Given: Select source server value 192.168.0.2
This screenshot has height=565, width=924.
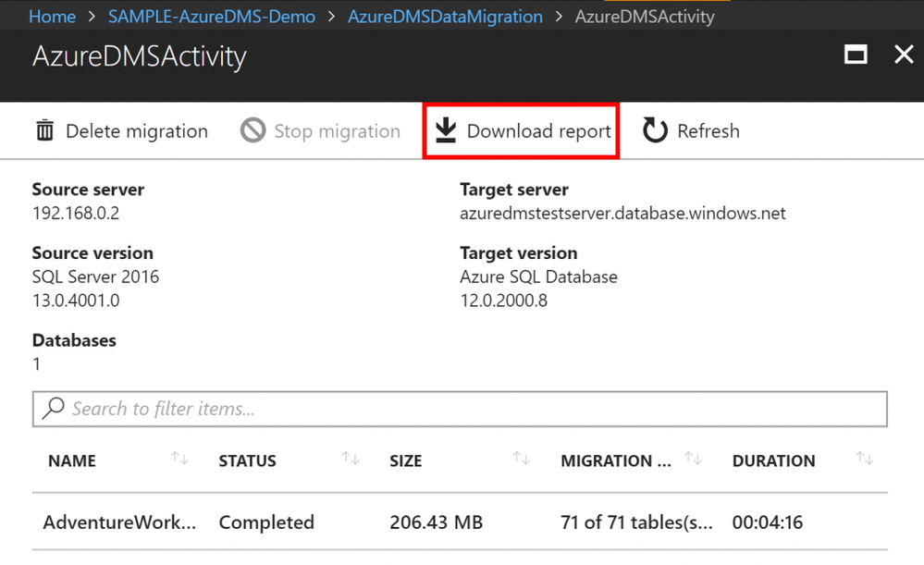Looking at the screenshot, I should pyautogui.click(x=76, y=213).
